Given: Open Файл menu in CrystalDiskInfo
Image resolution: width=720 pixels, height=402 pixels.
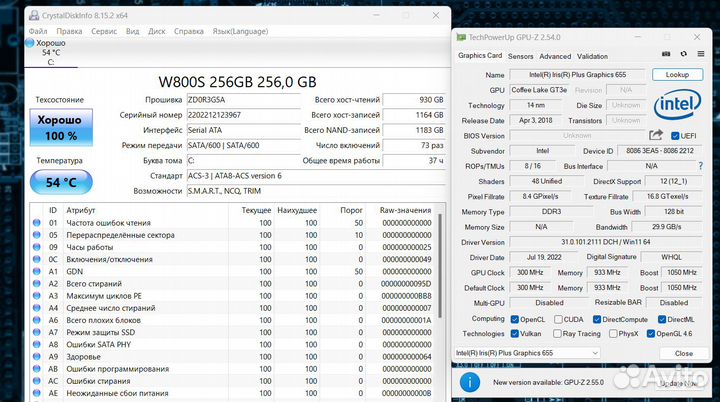Looking at the screenshot, I should [38, 31].
